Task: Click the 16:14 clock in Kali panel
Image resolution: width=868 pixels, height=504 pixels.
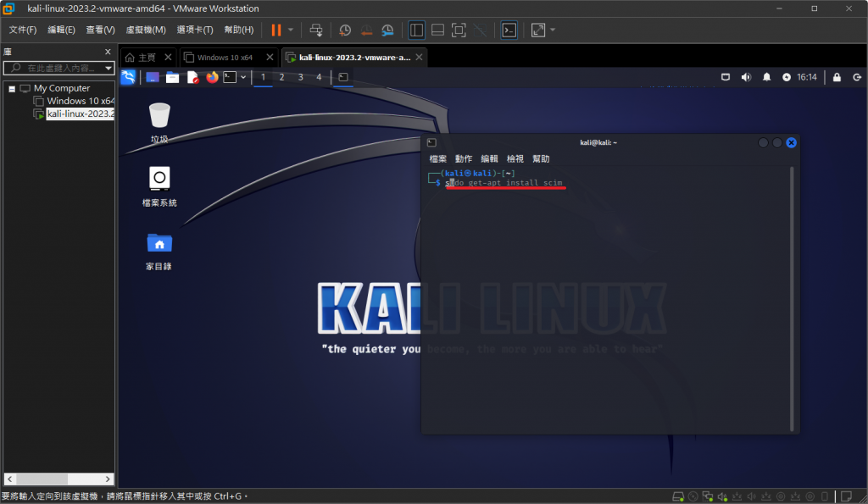Action: tap(807, 77)
